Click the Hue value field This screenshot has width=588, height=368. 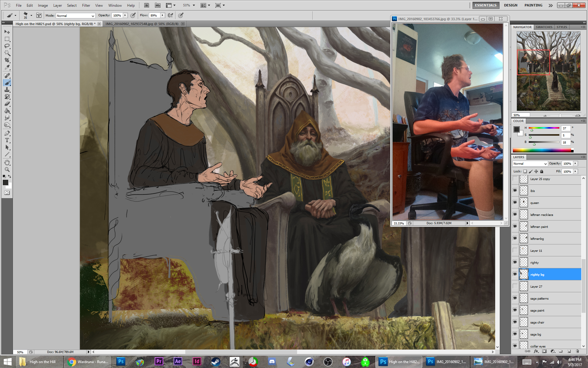coord(565,128)
